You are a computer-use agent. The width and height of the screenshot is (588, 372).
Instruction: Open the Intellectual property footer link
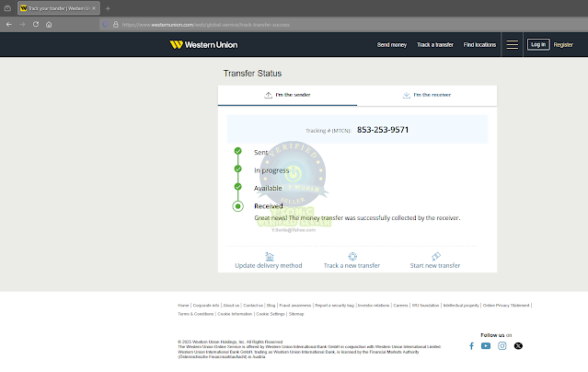click(461, 305)
